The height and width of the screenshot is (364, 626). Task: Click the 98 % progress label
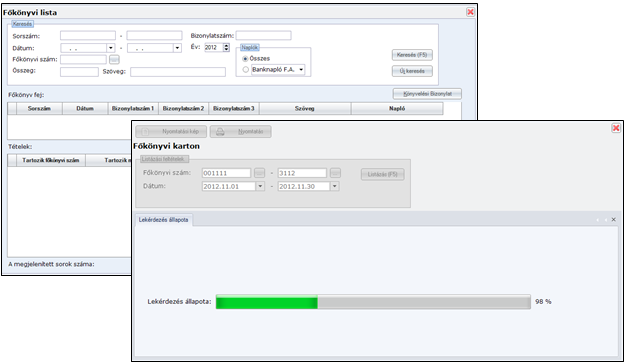click(x=543, y=302)
